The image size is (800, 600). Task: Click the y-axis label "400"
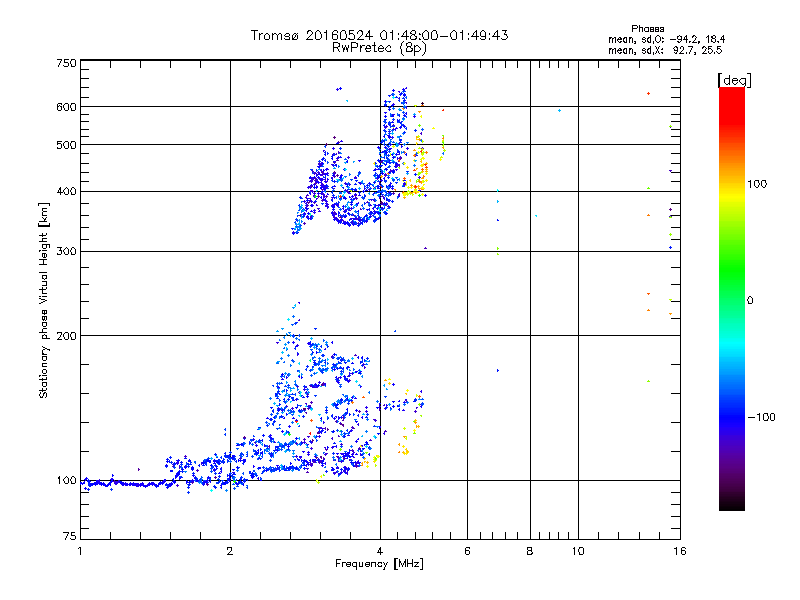[x=66, y=191]
